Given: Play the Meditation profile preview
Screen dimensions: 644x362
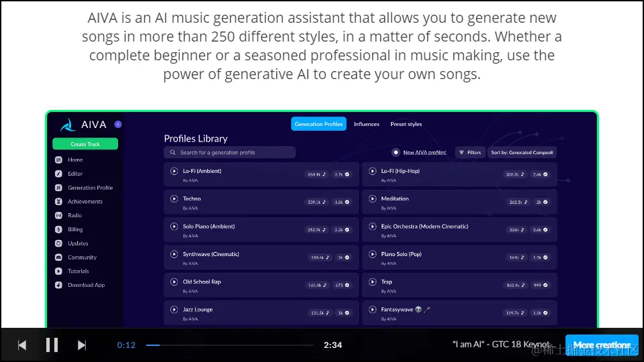Looking at the screenshot, I should [372, 198].
